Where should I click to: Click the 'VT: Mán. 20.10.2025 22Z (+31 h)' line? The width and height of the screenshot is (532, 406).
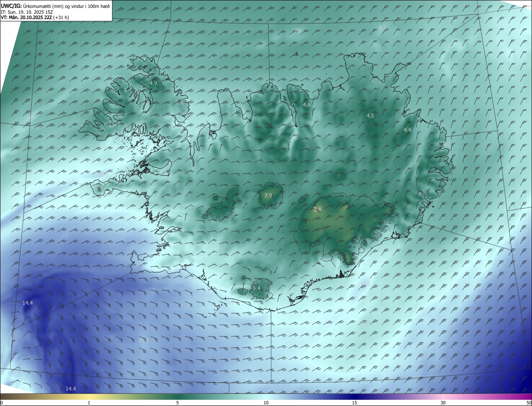[35, 17]
